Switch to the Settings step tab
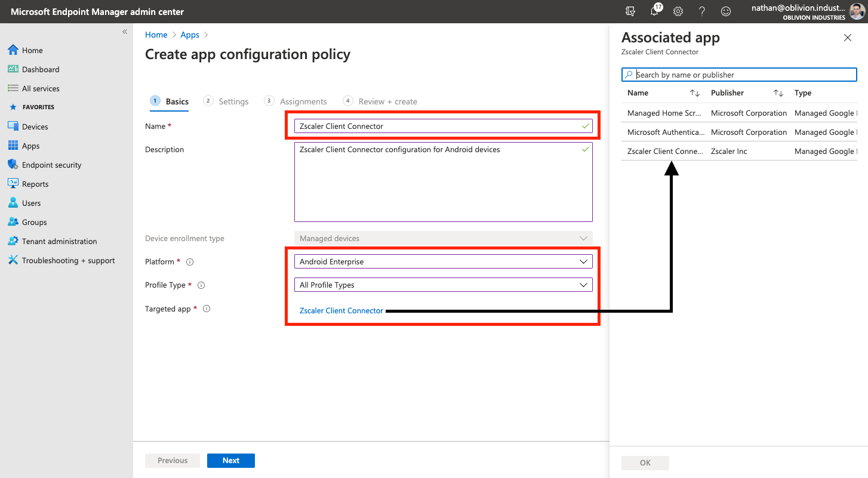Viewport: 868px width, 478px height. point(227,101)
